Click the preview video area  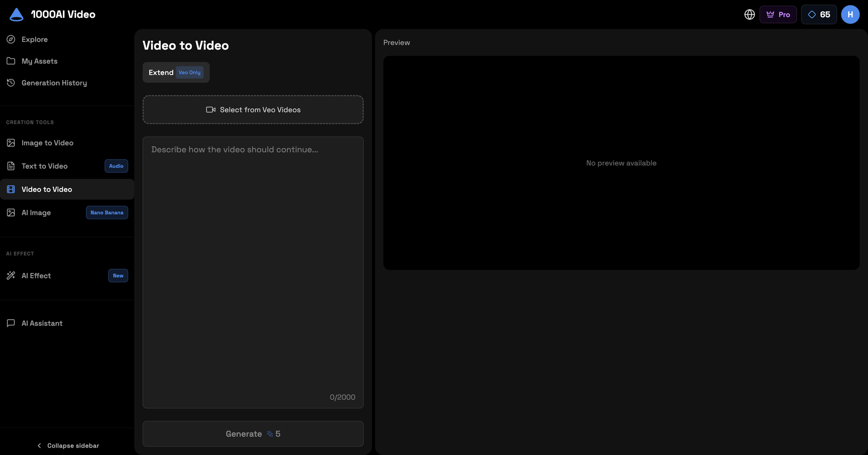tap(621, 163)
